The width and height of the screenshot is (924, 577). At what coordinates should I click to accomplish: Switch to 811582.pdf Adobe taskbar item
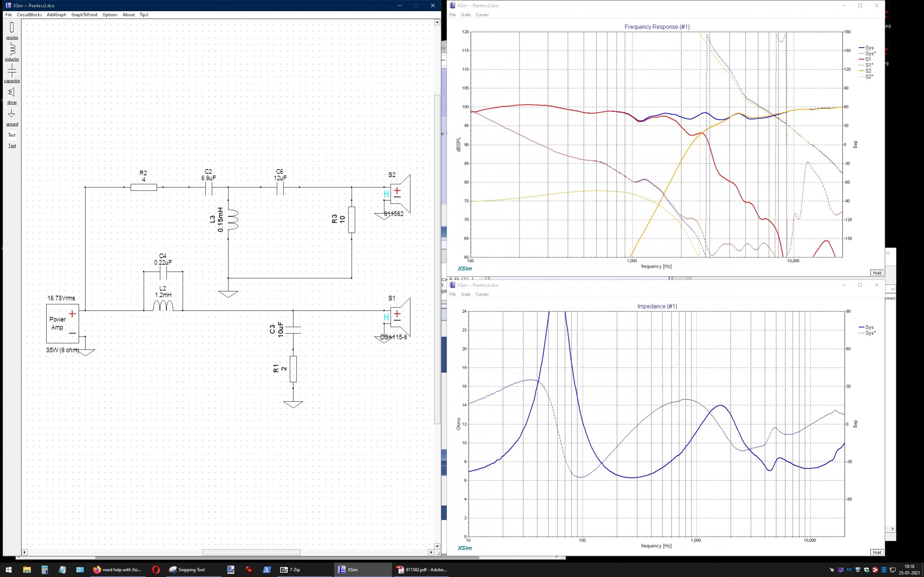click(x=421, y=570)
